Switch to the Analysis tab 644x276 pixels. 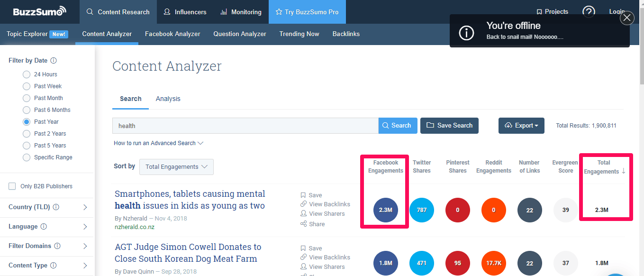coord(168,99)
